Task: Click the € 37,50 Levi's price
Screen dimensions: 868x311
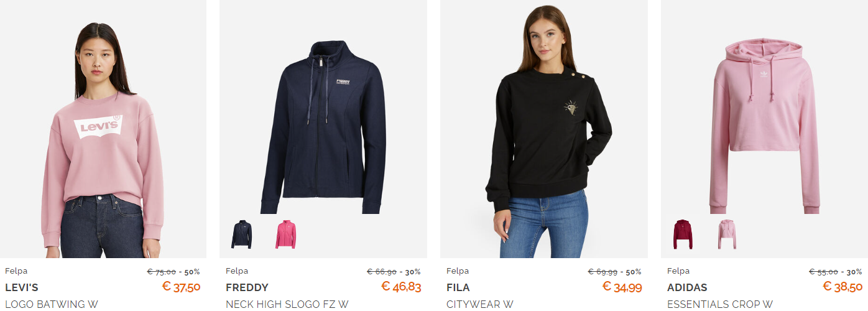Action: 181,286
